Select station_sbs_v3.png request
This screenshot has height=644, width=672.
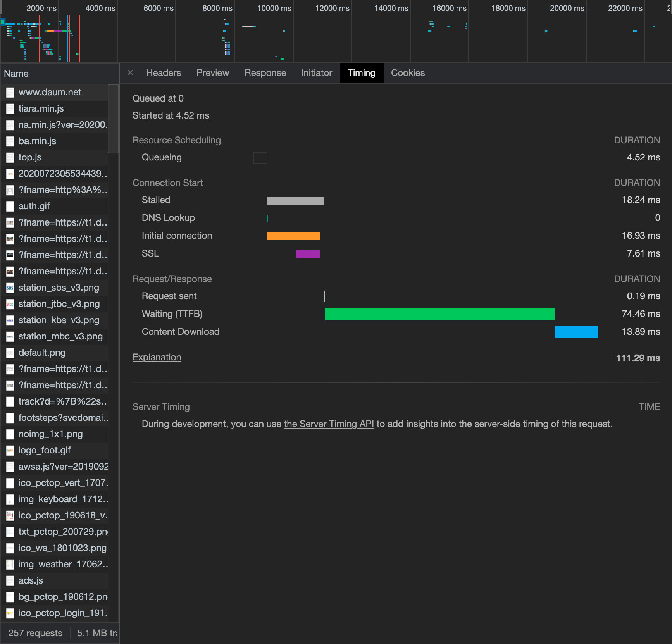(54, 288)
